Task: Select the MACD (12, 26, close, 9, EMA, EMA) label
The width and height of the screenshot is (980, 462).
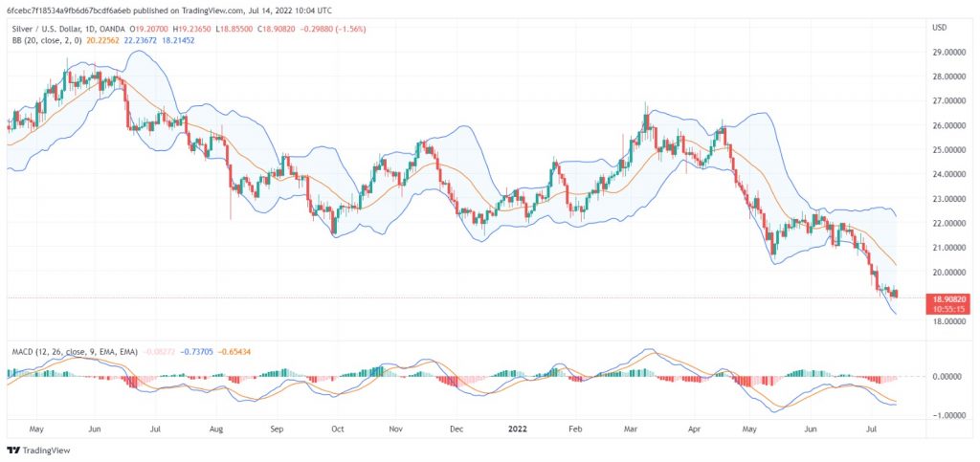Action: pos(66,352)
